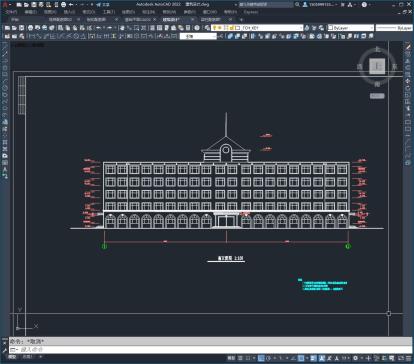Toggle Object Snap in status bar
The height and width of the screenshot is (364, 414).
coord(301,358)
